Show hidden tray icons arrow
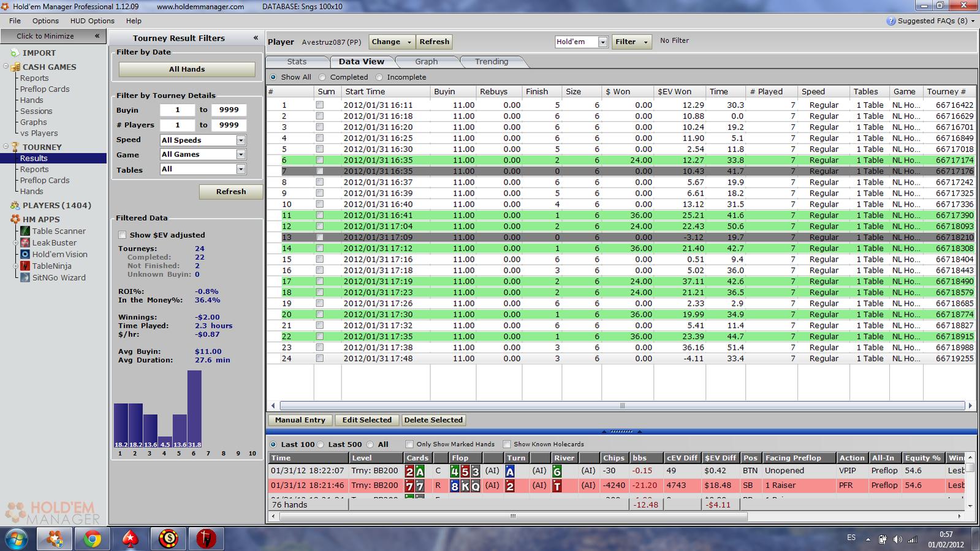Viewport: 980px width, 551px height. (868, 539)
